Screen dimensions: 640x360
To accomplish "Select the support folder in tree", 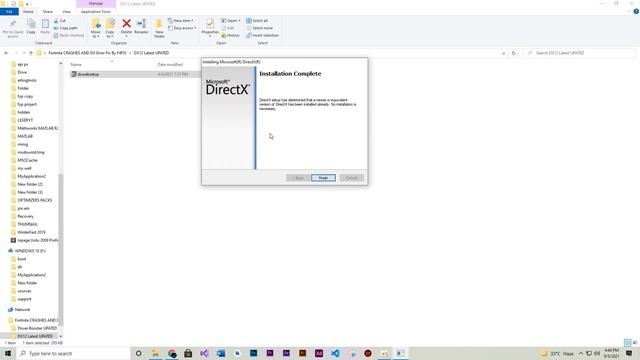I will pos(24,299).
